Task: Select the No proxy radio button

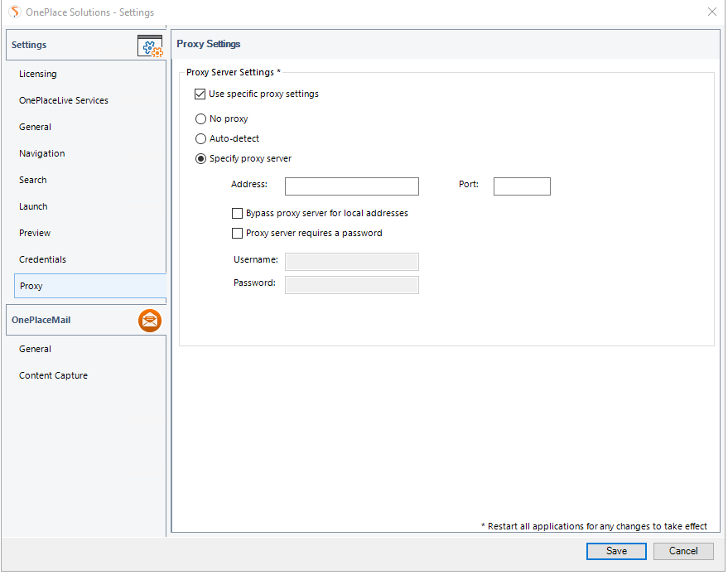Action: pos(200,119)
